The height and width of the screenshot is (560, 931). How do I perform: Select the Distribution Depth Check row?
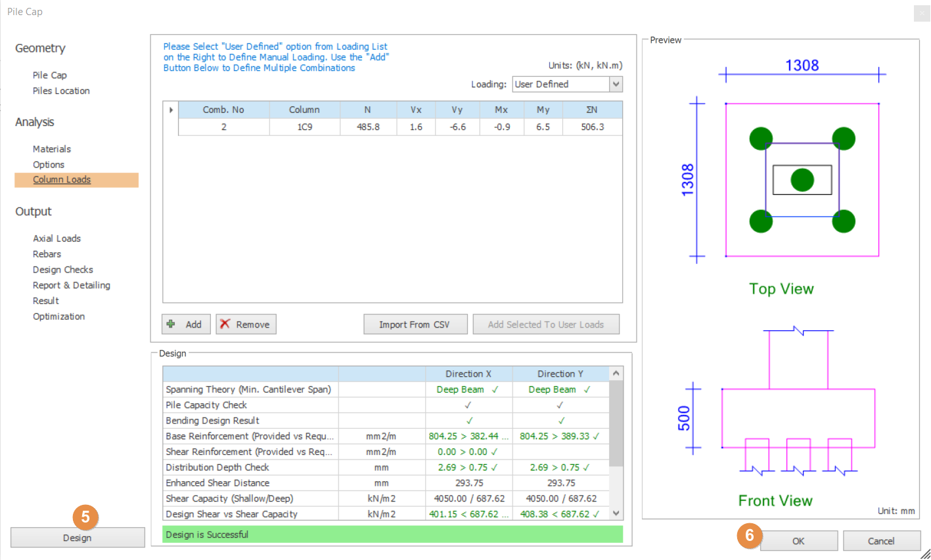pyautogui.click(x=386, y=467)
